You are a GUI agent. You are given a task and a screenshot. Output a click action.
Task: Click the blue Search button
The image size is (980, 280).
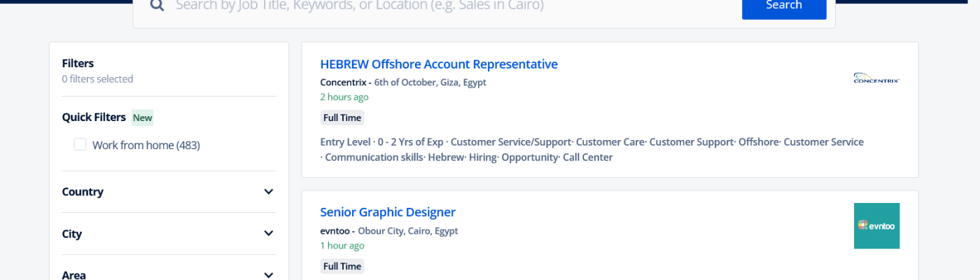point(783,6)
